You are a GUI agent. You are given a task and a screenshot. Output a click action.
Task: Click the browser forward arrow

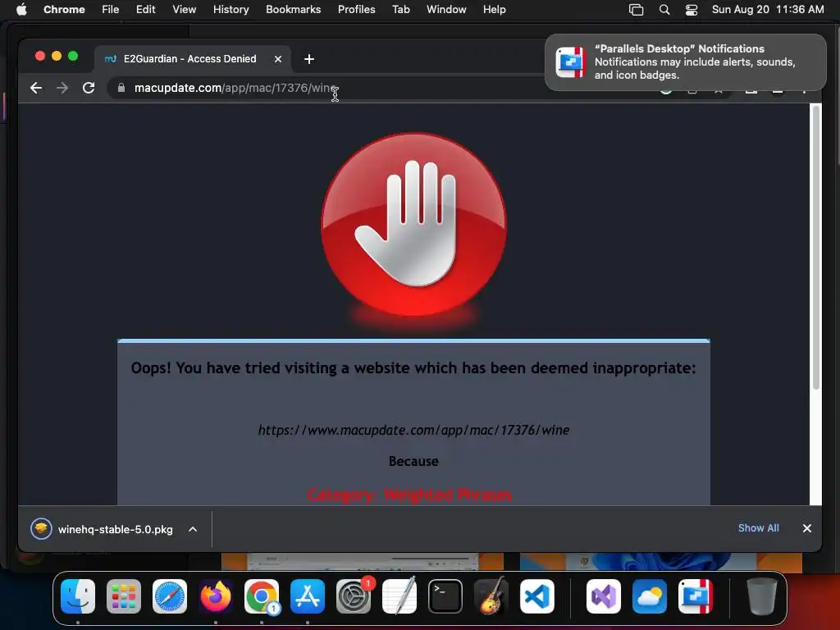pyautogui.click(x=62, y=88)
